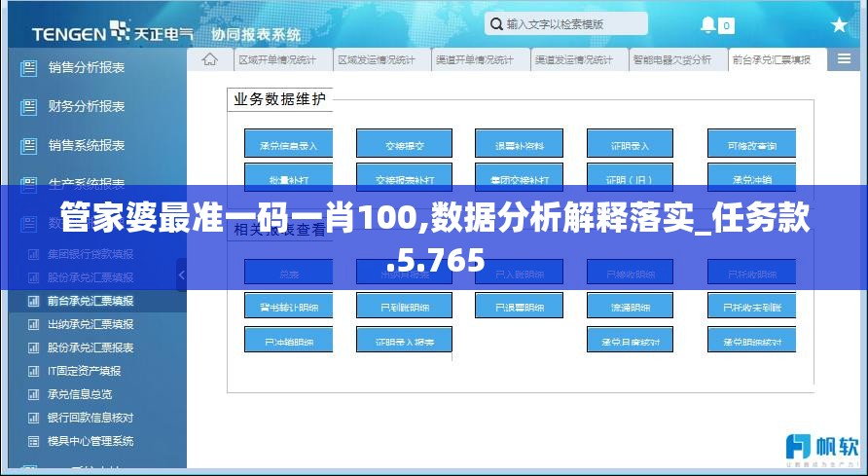Select 股份承兑汇票报表 in sidebar
Screen dimensions: 868x476
[90, 348]
